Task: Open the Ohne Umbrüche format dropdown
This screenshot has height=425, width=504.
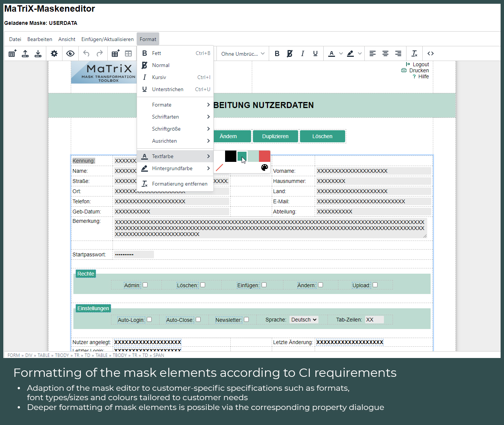Action: 242,54
